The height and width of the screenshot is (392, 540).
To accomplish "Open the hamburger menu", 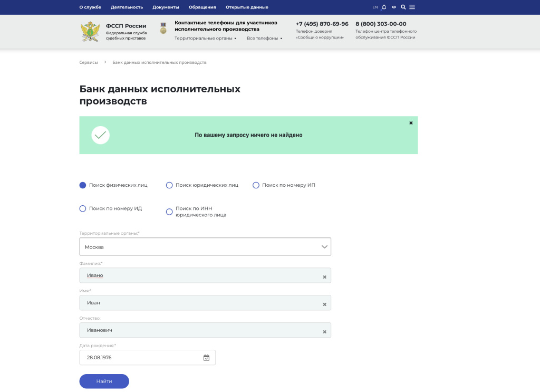I will (412, 7).
